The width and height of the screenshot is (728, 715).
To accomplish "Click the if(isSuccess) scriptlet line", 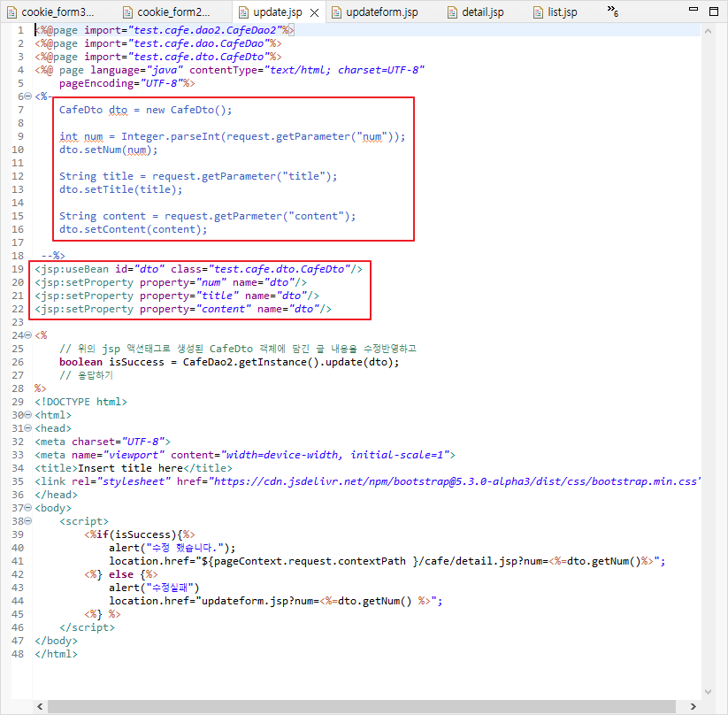I will pos(139,534).
